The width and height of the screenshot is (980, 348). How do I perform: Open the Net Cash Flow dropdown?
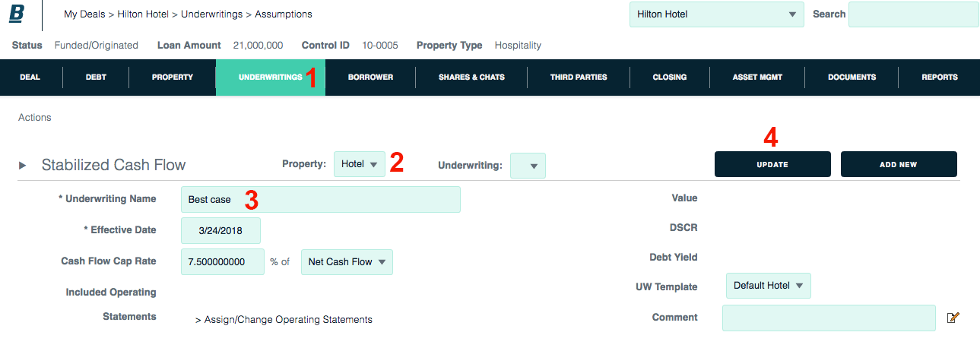[x=347, y=262]
